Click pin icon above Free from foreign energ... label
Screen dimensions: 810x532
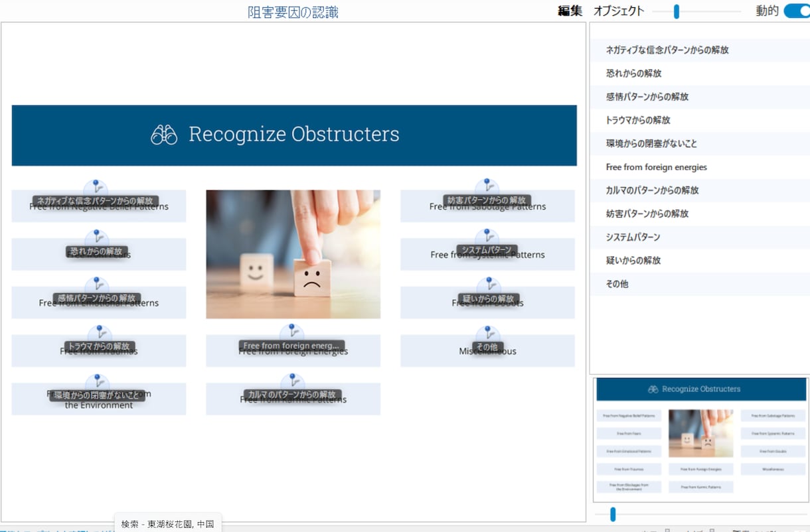point(291,333)
